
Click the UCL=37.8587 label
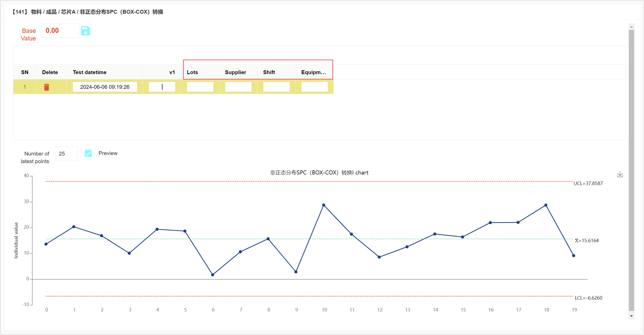pos(588,183)
